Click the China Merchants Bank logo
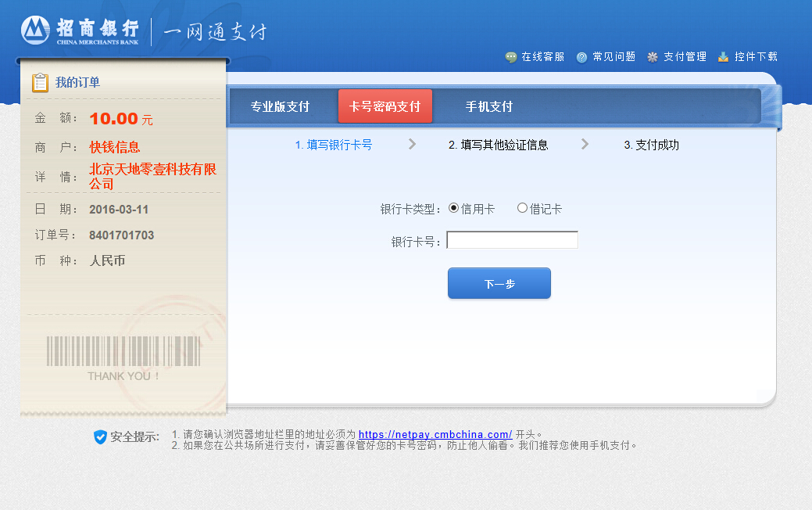This screenshot has width=812, height=510. pyautogui.click(x=80, y=31)
